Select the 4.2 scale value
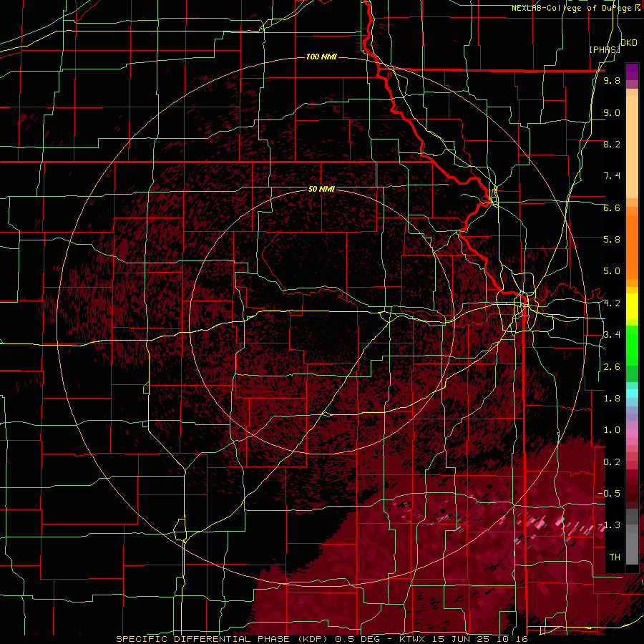This screenshot has width=644, height=644. coord(612,303)
